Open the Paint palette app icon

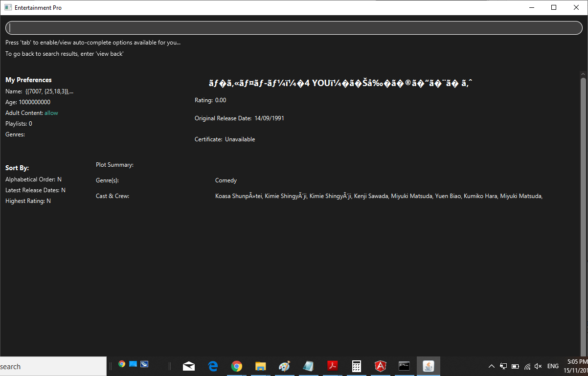tap(284, 366)
